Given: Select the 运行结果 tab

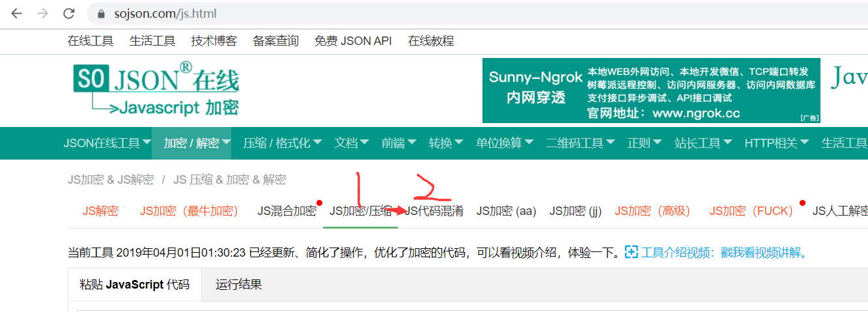Looking at the screenshot, I should (x=239, y=285).
